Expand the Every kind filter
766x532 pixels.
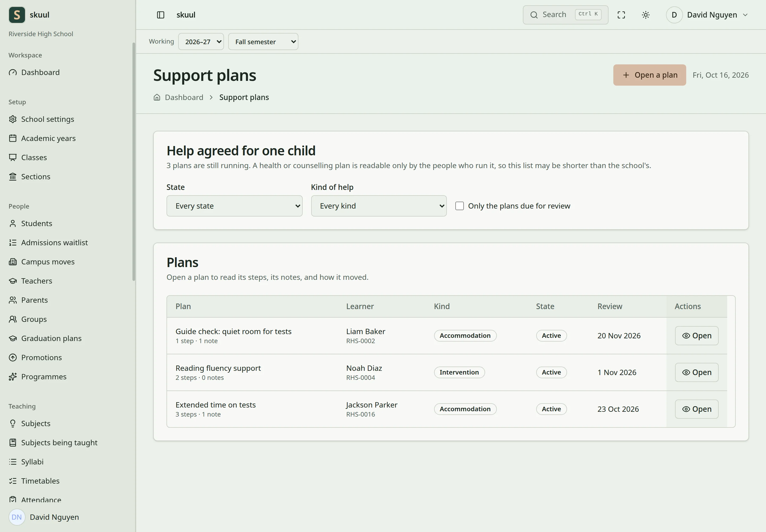[x=379, y=206]
